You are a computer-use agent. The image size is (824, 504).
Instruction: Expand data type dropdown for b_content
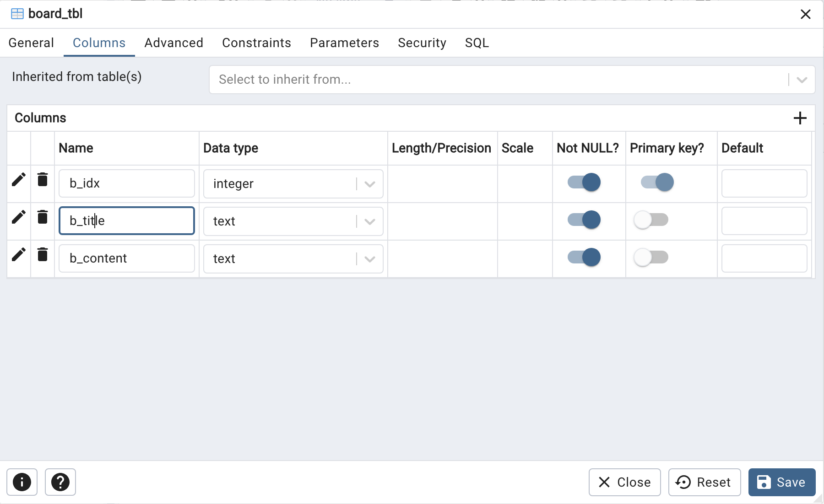(370, 259)
